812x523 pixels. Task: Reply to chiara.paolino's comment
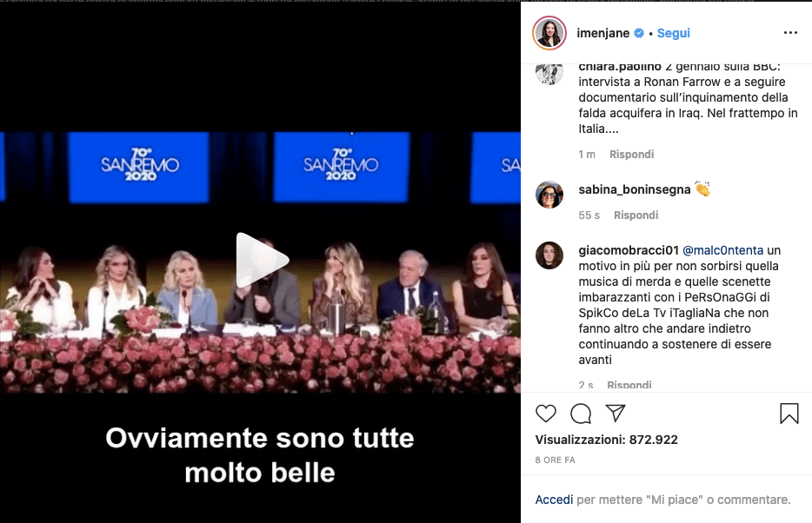click(631, 154)
